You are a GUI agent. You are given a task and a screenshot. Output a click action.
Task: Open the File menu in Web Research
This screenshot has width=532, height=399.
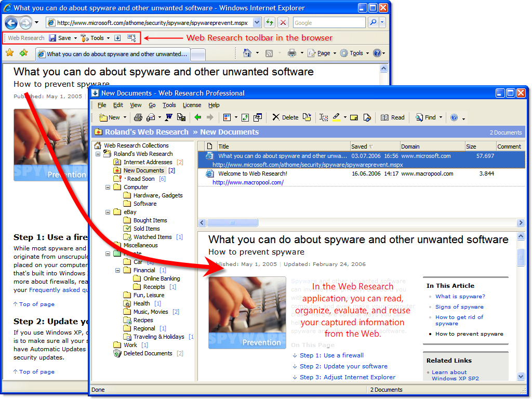[x=102, y=105]
